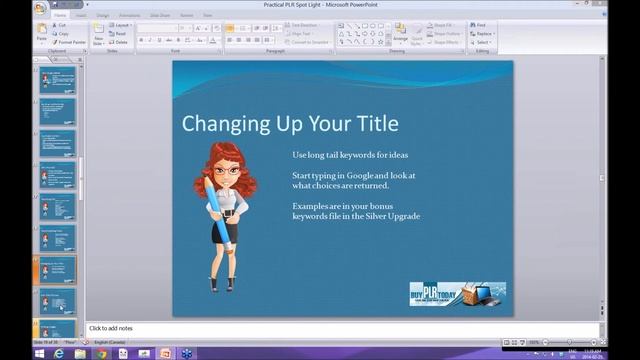Open the Clipboard pane launcher
This screenshot has height=360, width=640.
coord(85,51)
